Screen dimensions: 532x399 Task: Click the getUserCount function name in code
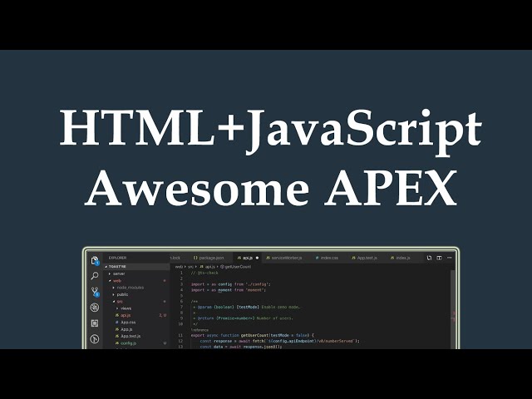[255, 335]
